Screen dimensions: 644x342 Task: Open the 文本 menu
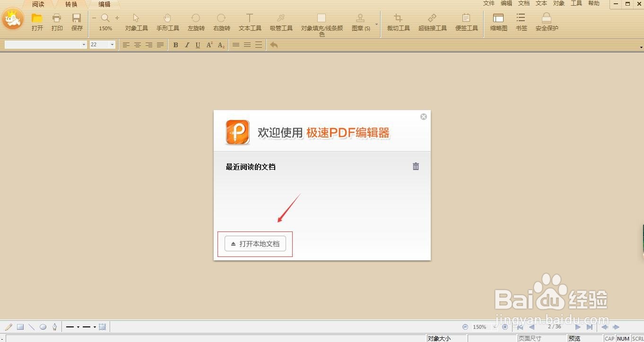pyautogui.click(x=541, y=3)
